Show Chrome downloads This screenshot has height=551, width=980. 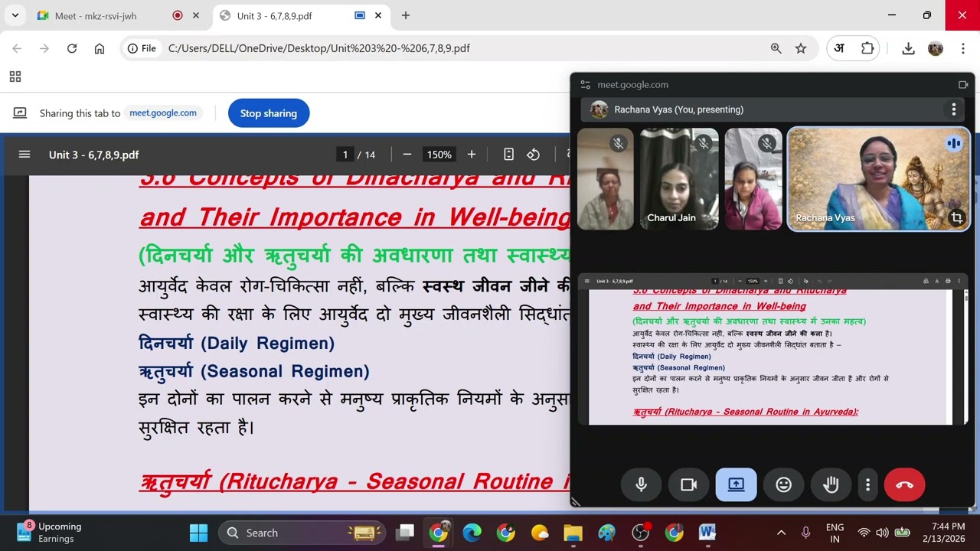tap(908, 48)
